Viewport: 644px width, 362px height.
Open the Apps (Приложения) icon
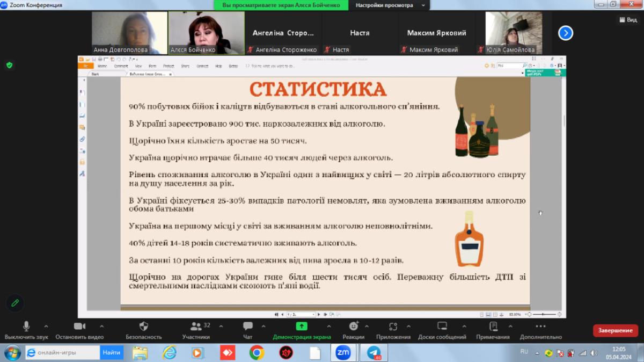click(x=393, y=327)
